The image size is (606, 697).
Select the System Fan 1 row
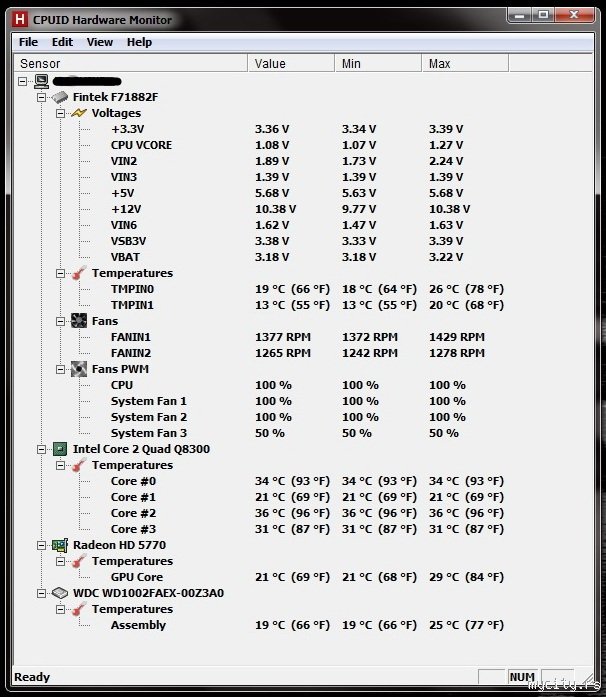148,401
